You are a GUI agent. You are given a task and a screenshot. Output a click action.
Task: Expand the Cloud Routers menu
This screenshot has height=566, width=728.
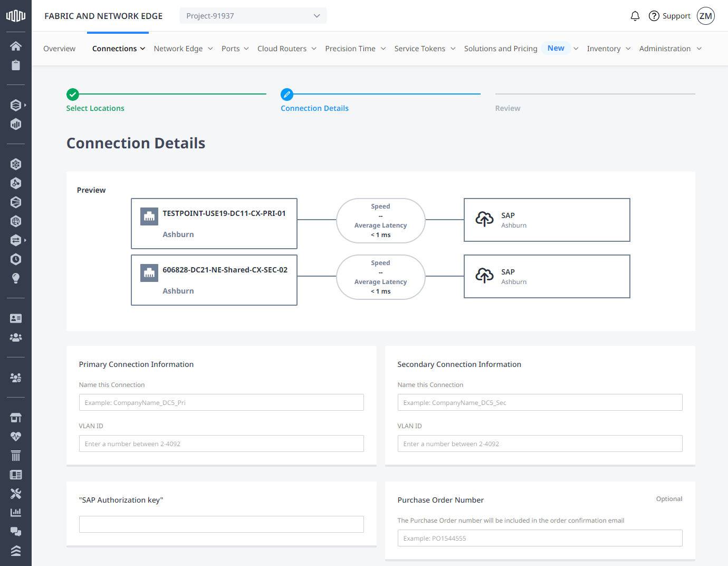click(287, 49)
